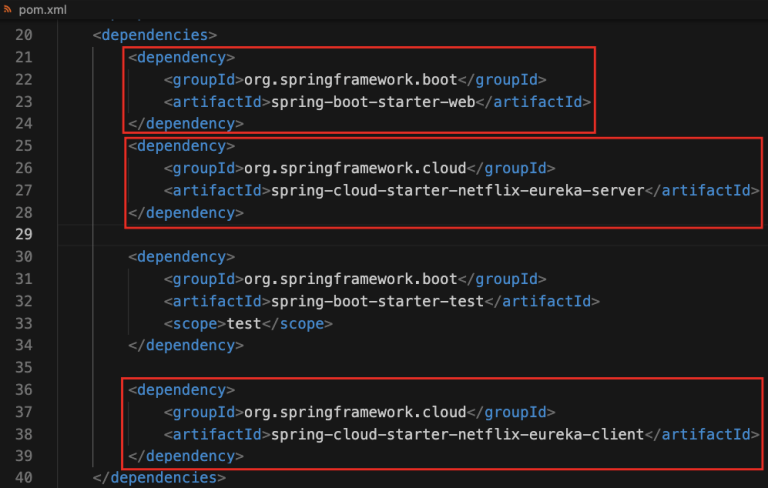This screenshot has width=768, height=488.
Task: Click the pom.xml file icon
Action: 9,9
